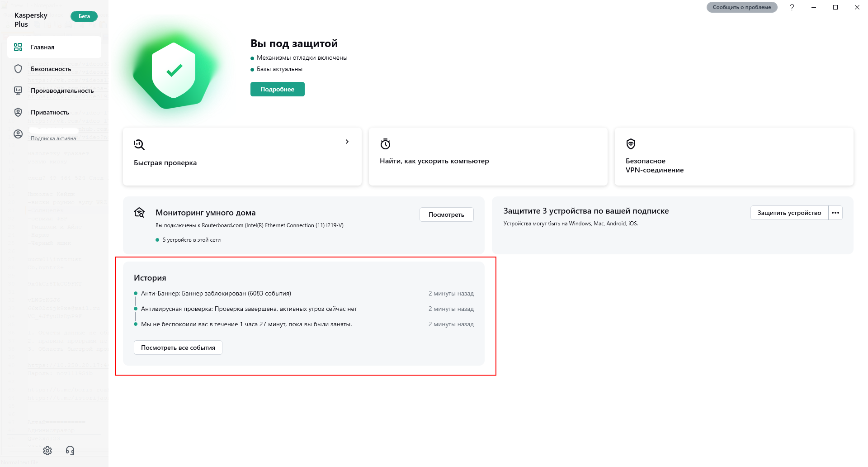Image resolution: width=868 pixels, height=467 pixels.
Task: Click 5 устройств в этой сети
Action: pos(192,240)
